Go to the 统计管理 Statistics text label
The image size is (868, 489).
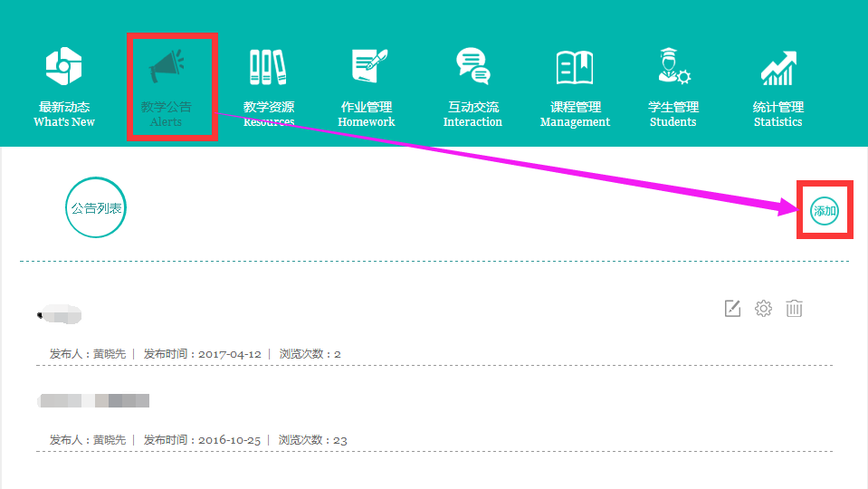[x=777, y=114]
